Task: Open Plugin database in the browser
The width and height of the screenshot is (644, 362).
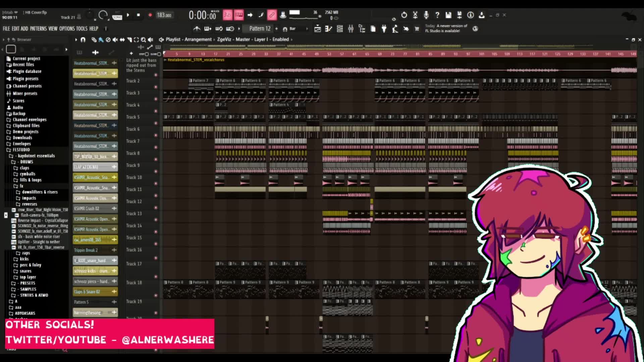Action: click(x=27, y=71)
